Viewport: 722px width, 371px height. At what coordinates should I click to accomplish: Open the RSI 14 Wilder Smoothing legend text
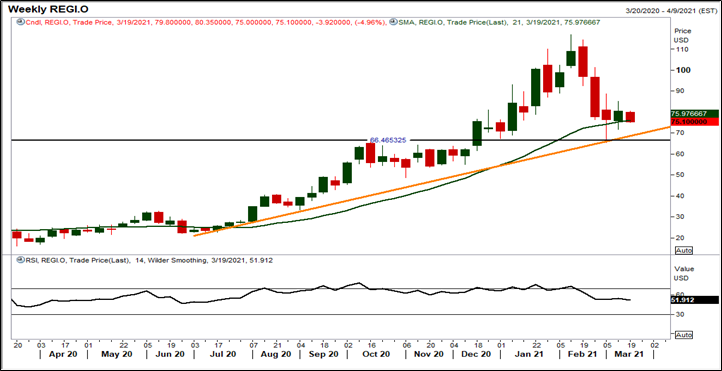click(148, 261)
